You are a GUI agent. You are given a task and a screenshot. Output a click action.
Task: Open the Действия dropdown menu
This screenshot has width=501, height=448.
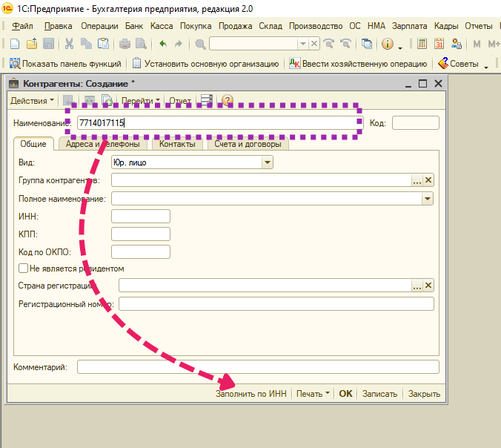(x=32, y=100)
